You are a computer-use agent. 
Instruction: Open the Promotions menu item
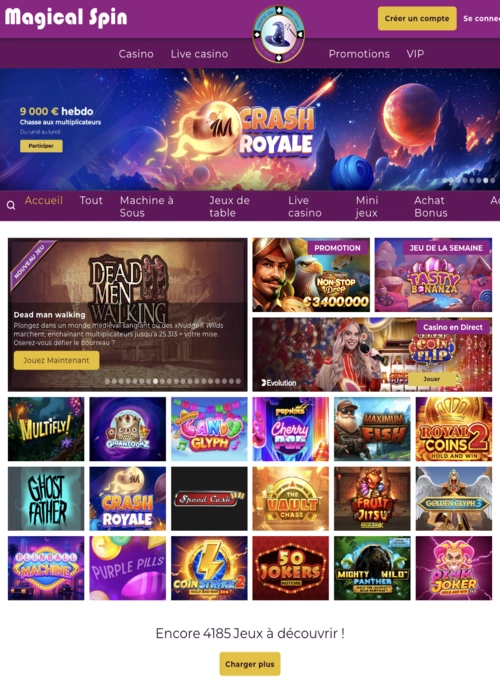pos(359,54)
